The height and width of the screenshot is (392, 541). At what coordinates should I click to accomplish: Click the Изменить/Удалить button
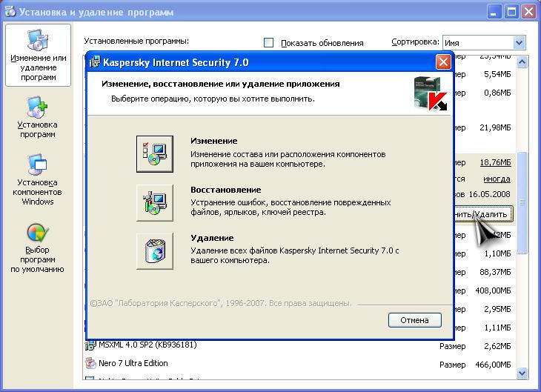coord(482,215)
